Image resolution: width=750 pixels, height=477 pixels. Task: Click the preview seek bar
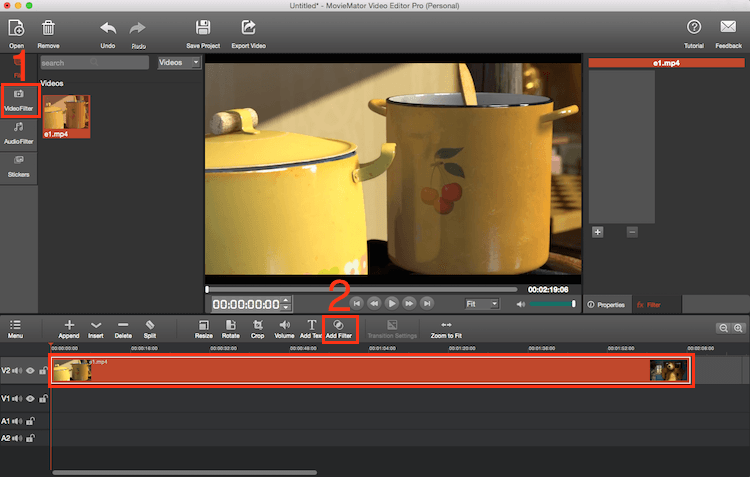click(x=362, y=289)
